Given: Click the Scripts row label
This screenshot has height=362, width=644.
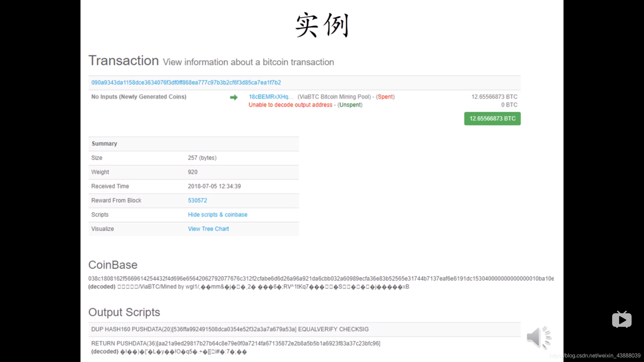Looking at the screenshot, I should pos(100,215).
